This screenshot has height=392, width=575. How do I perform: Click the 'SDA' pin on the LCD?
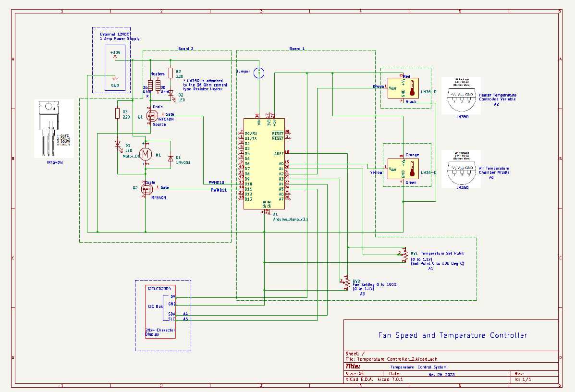click(171, 314)
